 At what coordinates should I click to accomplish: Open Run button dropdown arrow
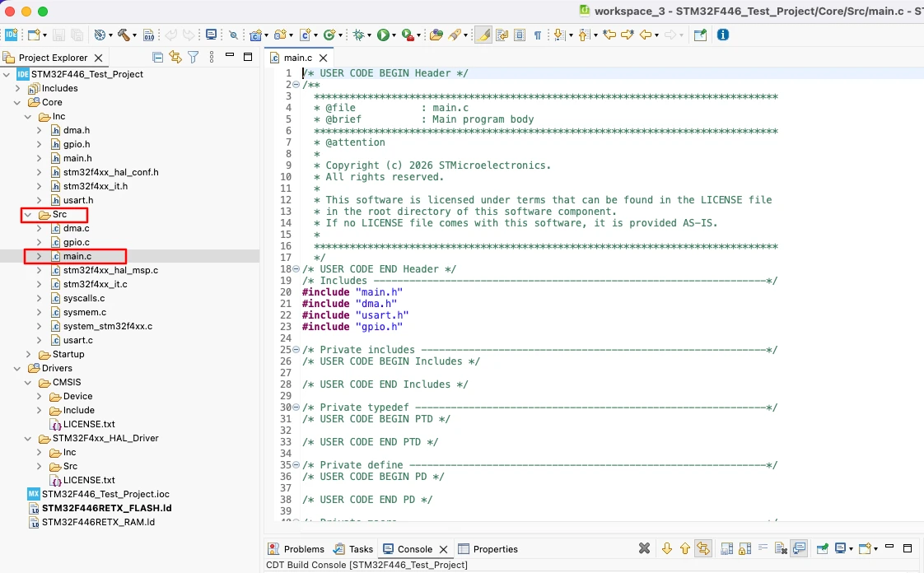coord(394,36)
